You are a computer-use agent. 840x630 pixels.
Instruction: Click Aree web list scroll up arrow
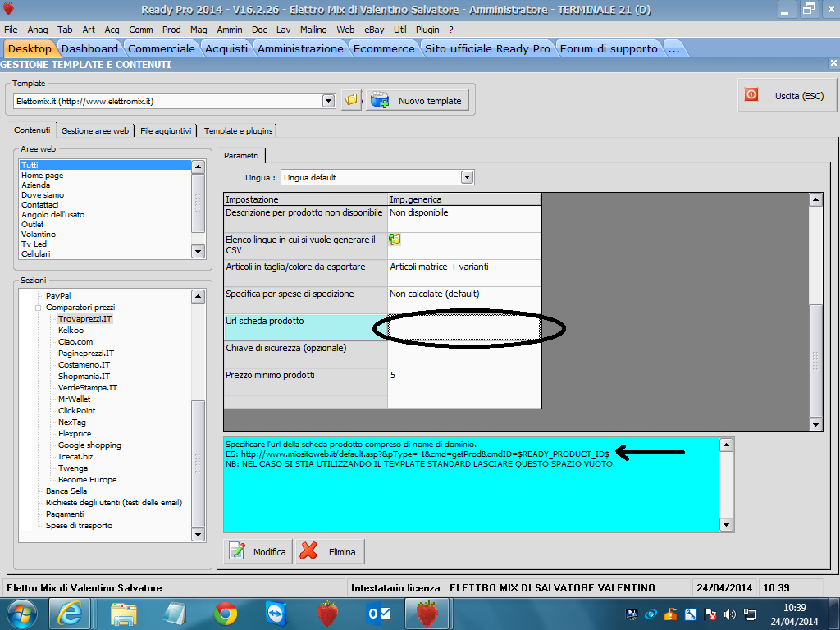coord(199,167)
